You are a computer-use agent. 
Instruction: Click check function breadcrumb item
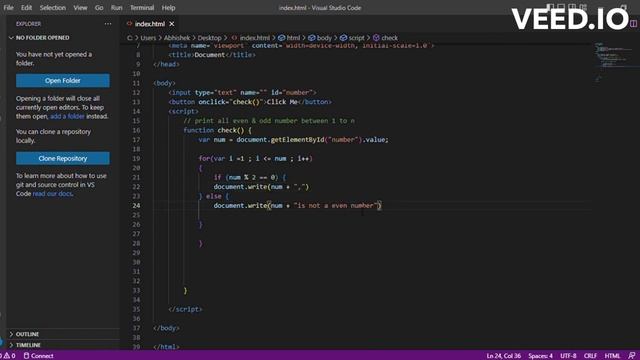pyautogui.click(x=385, y=38)
